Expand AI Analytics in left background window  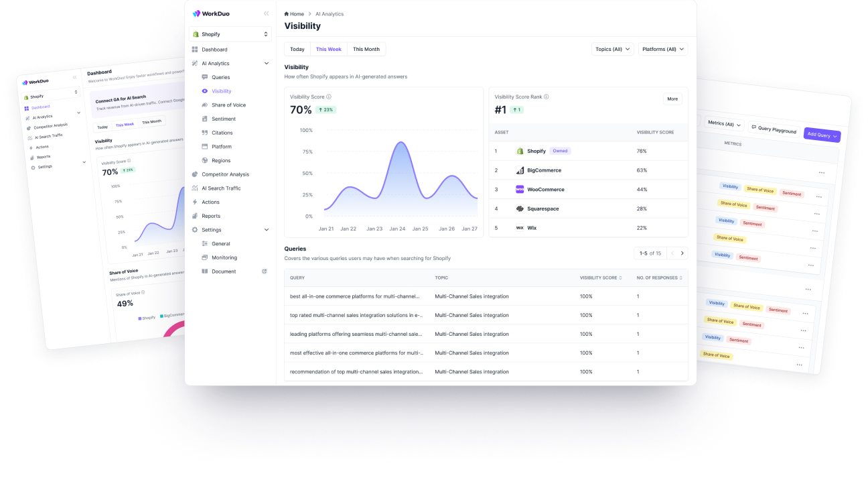pos(78,113)
